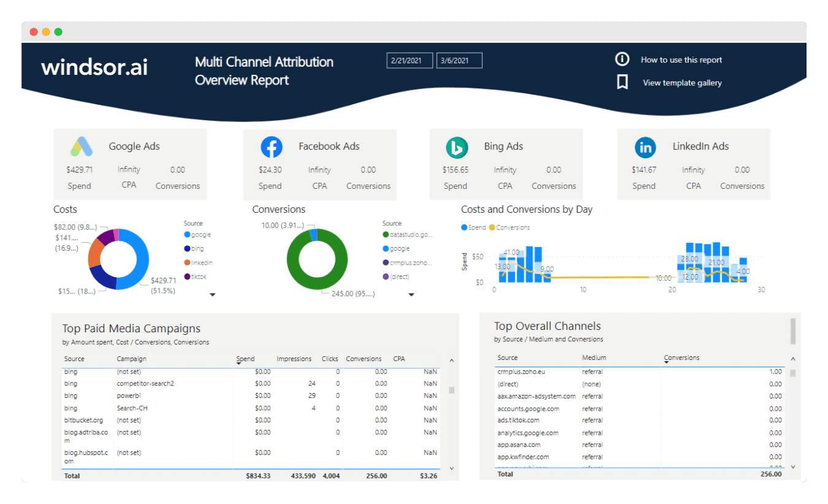This screenshot has width=828, height=504.
Task: Sort campaigns table by Spend column
Action: [x=245, y=359]
